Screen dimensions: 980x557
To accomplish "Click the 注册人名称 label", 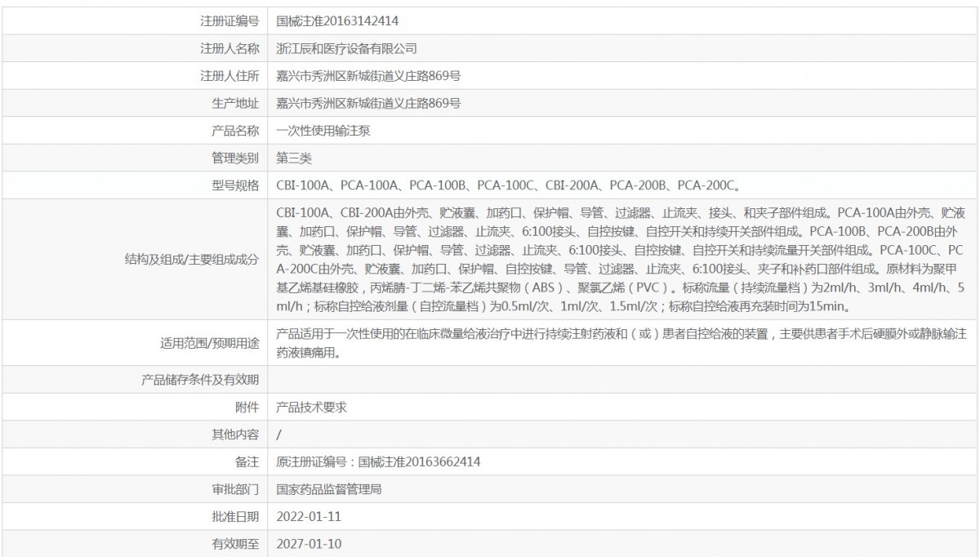I will [230, 48].
